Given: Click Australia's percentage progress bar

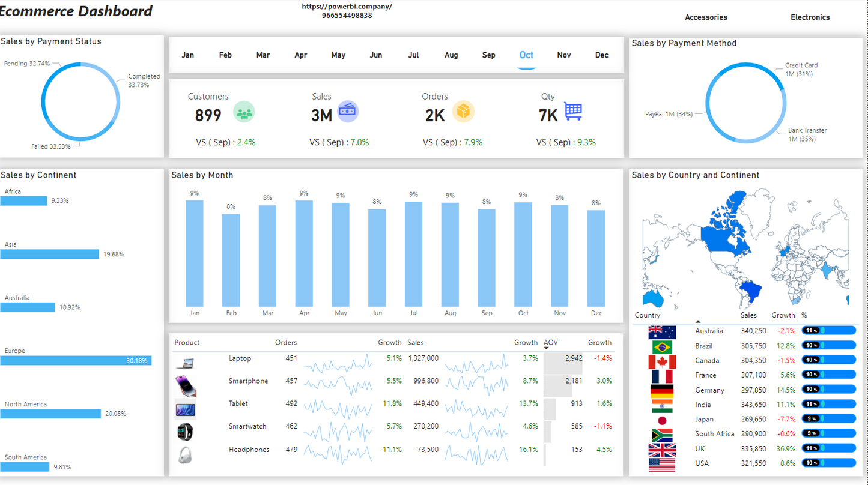Looking at the screenshot, I should (828, 331).
